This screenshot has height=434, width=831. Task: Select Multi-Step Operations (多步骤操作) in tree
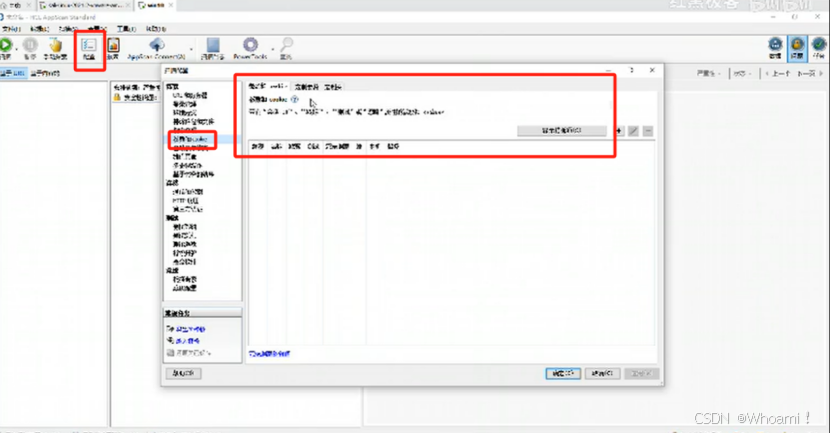[187, 165]
